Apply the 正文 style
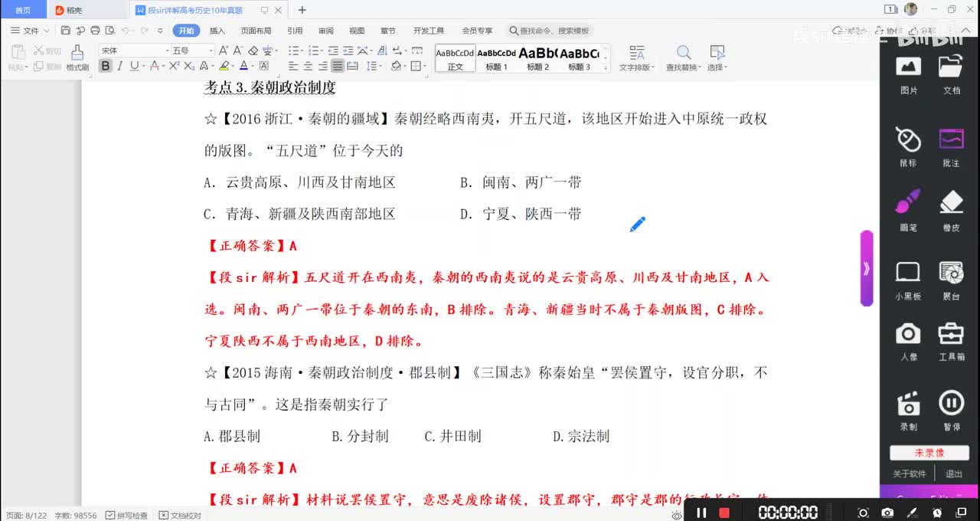 coord(456,58)
